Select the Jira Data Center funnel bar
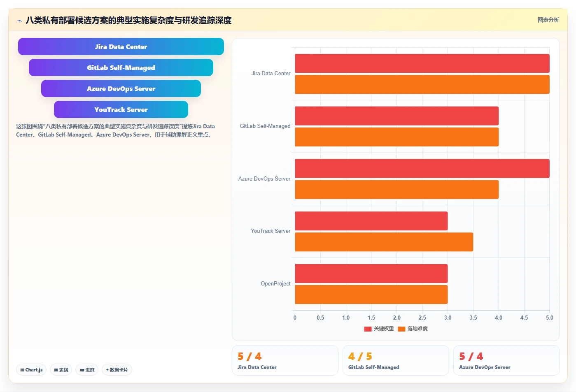The height and width of the screenshot is (392, 576). click(121, 46)
